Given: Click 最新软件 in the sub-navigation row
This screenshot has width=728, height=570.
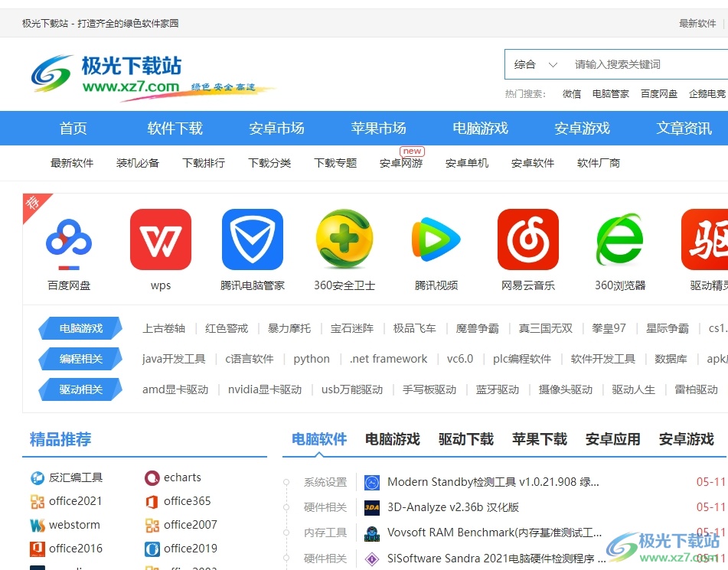Looking at the screenshot, I should [72, 163].
